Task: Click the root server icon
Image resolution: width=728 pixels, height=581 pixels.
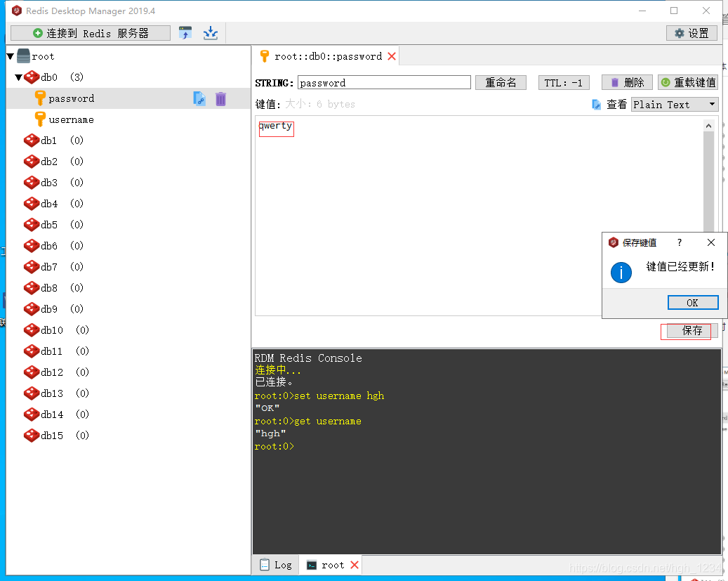Action: click(23, 56)
